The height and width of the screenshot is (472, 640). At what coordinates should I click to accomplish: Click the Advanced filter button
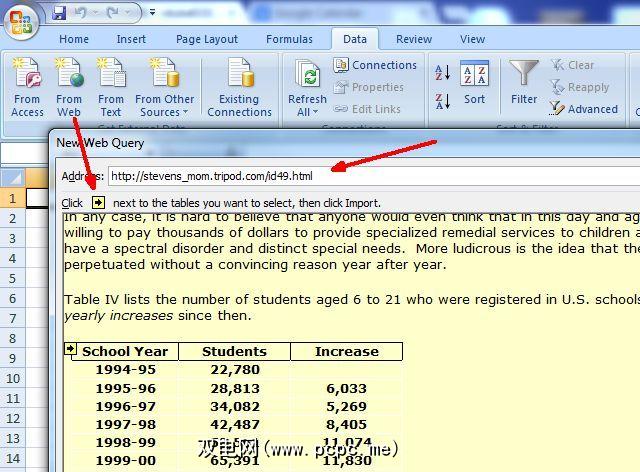tap(584, 109)
